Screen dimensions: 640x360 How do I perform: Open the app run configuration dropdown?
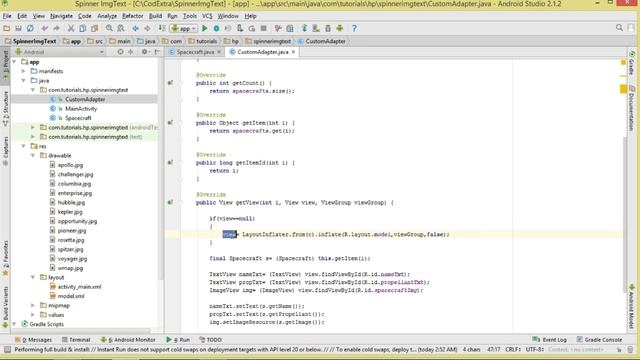(184, 28)
